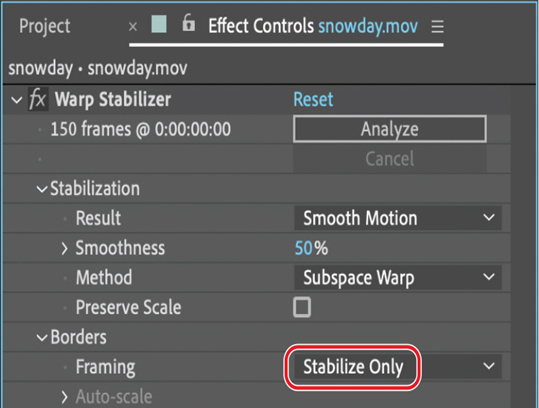Expand the Auto-scale property
539x408 pixels.
pos(64,397)
